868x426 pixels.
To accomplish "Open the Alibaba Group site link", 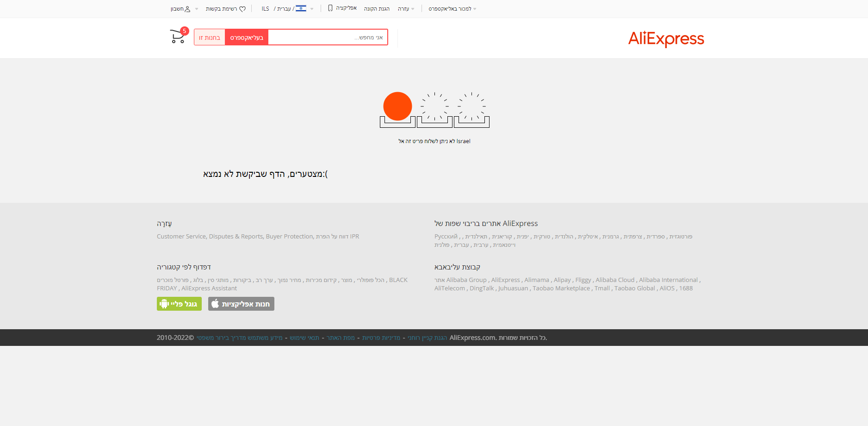I will pyautogui.click(x=461, y=280).
